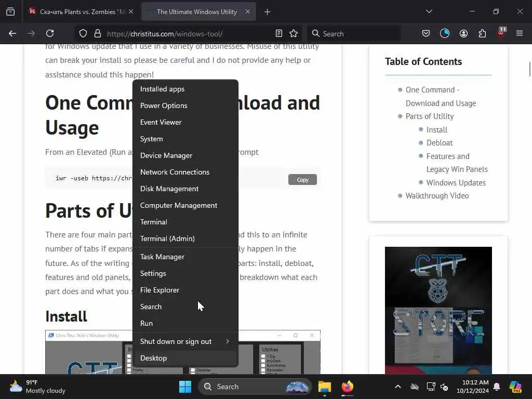Choose Computer Management menu entry
Screen dimensions: 532x399
click(185, 205)
